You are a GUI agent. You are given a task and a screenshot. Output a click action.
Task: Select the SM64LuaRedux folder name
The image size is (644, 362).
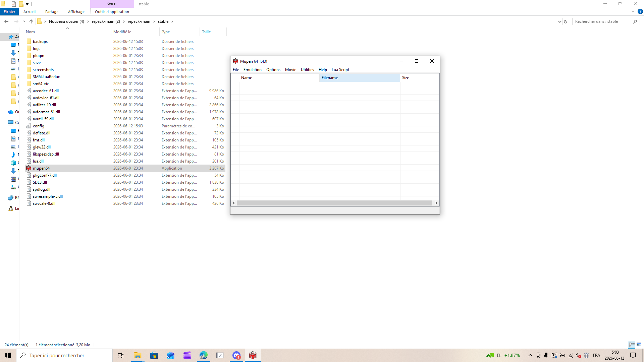[x=46, y=77]
